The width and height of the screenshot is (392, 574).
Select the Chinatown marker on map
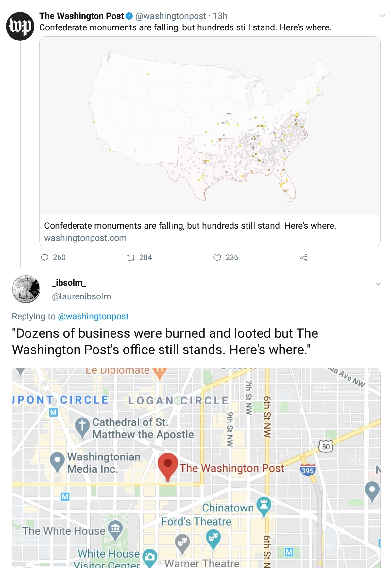coord(264,506)
